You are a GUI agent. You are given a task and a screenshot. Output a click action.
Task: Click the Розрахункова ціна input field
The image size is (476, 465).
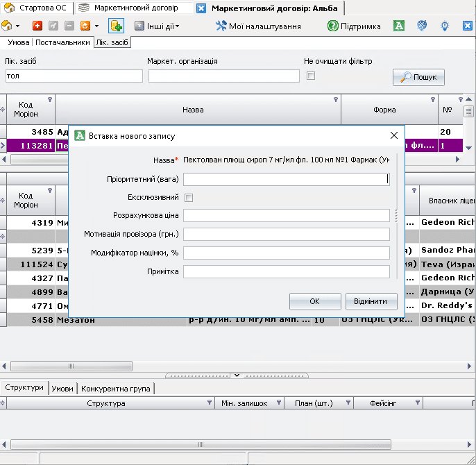[x=287, y=216]
